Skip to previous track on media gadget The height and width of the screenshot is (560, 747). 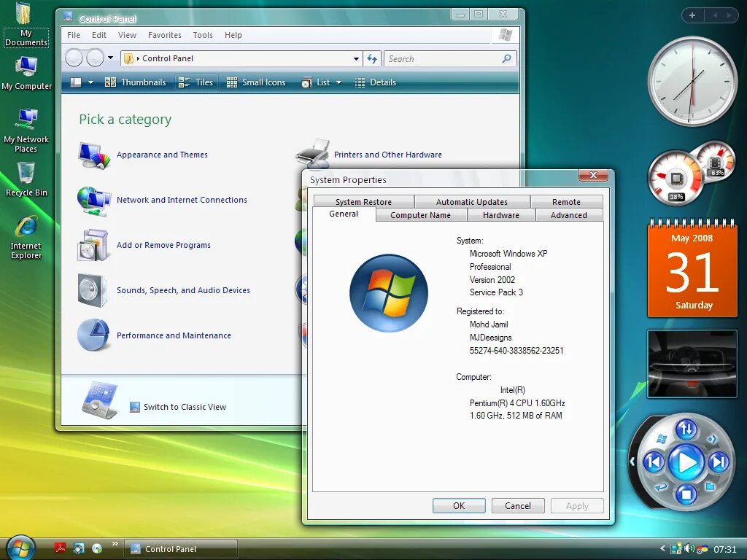(x=654, y=462)
